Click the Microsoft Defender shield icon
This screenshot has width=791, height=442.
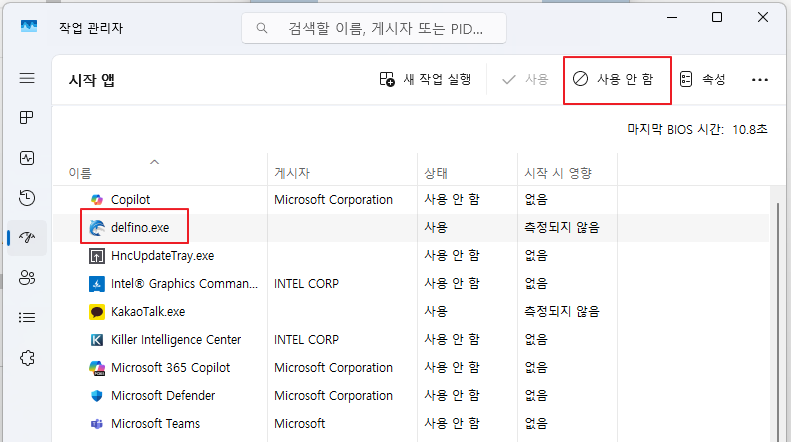coord(96,396)
